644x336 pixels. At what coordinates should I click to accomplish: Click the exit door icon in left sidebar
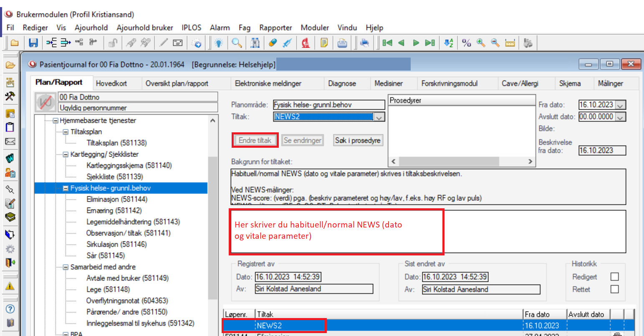10,263
